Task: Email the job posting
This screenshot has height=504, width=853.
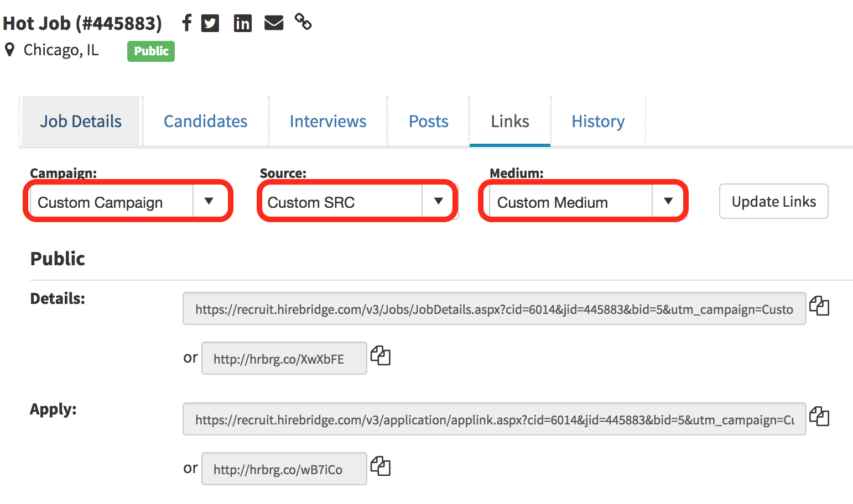Action: pyautogui.click(x=273, y=23)
